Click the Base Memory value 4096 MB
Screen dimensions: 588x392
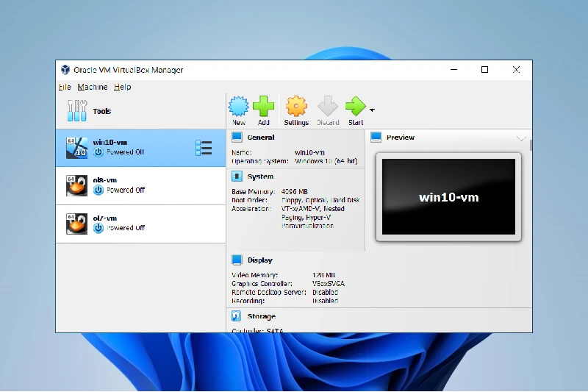295,192
